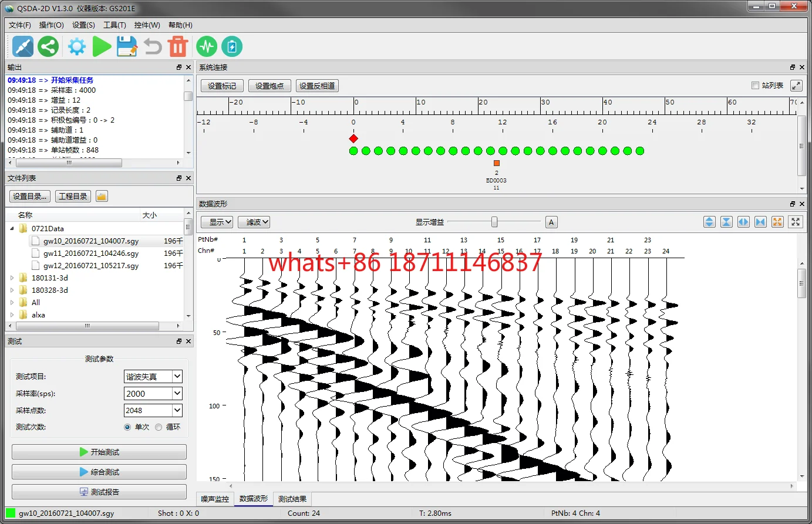Click the 工程目录 button
Image resolution: width=812 pixels, height=524 pixels.
pos(73,197)
